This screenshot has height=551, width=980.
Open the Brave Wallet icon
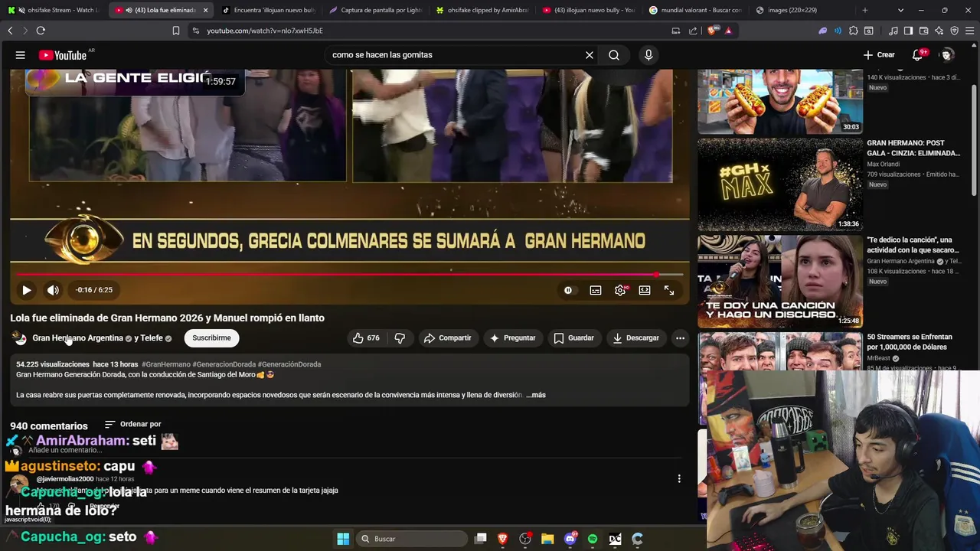click(x=924, y=31)
